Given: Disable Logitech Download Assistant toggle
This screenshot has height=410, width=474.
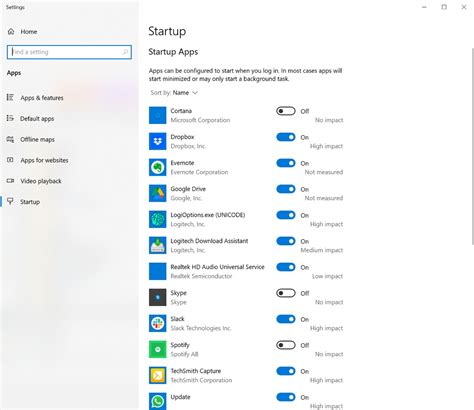Looking at the screenshot, I should 286,241.
